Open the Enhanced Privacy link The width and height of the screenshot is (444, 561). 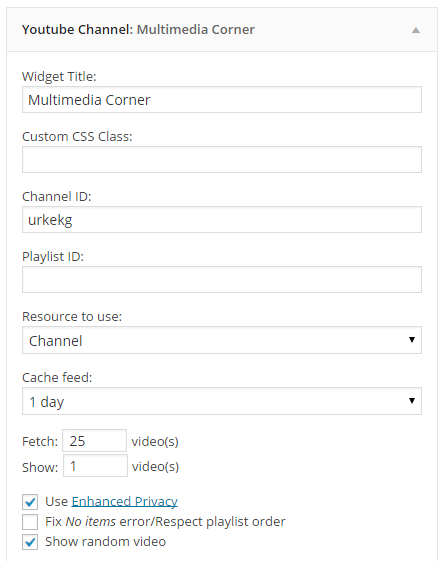(x=125, y=502)
